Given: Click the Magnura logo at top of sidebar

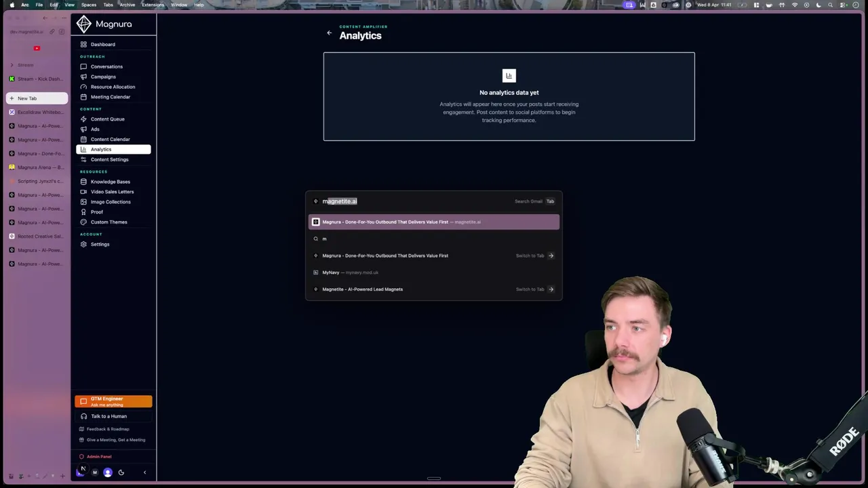Looking at the screenshot, I should pyautogui.click(x=104, y=24).
